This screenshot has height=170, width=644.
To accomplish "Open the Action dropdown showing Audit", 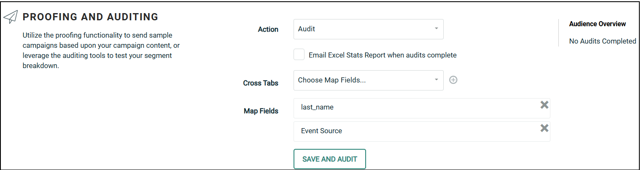I will 363,29.
